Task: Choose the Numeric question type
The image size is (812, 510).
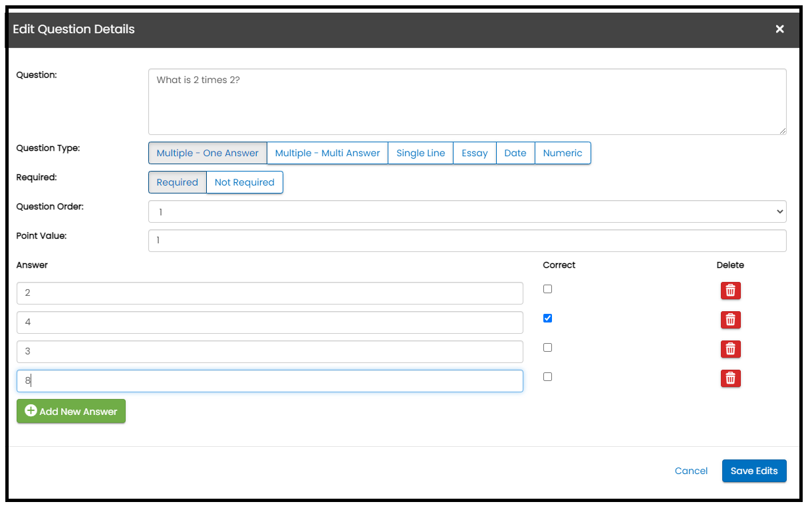Action: 562,153
